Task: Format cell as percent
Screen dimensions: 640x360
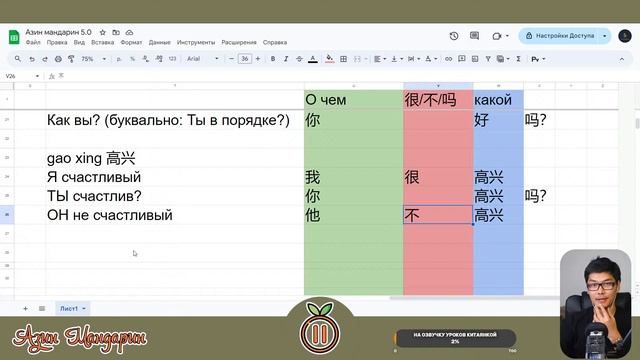Action: coord(132,59)
